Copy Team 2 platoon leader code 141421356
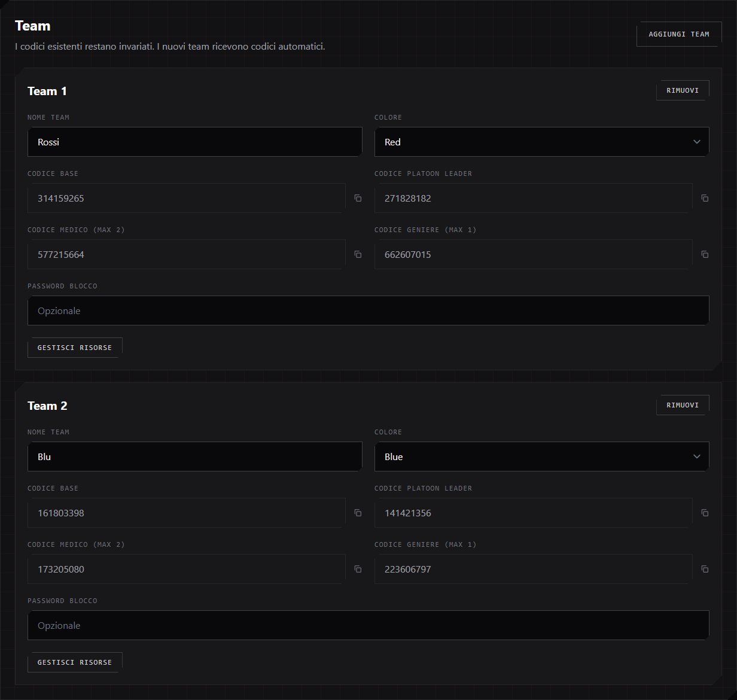 click(x=705, y=513)
